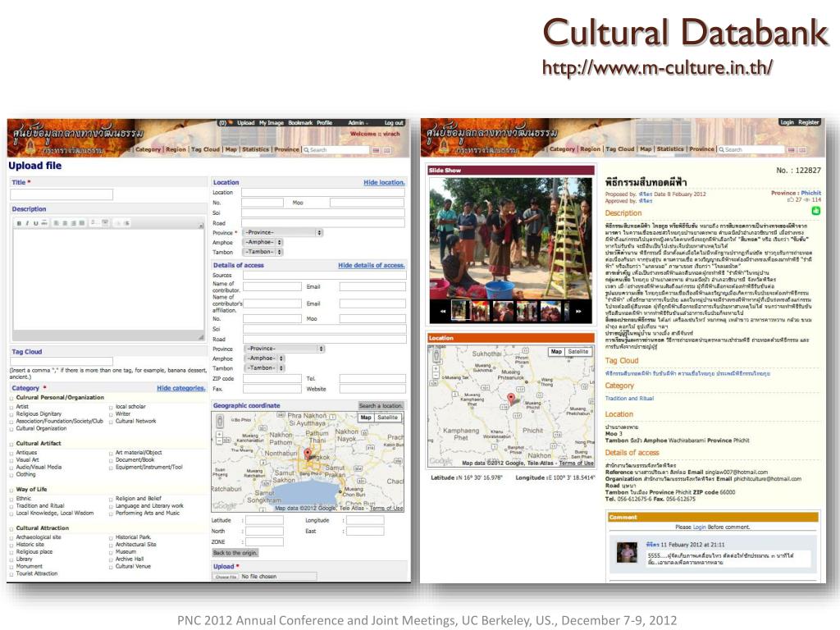Click the Back to the origin button
The image size is (840, 630).
235,553
